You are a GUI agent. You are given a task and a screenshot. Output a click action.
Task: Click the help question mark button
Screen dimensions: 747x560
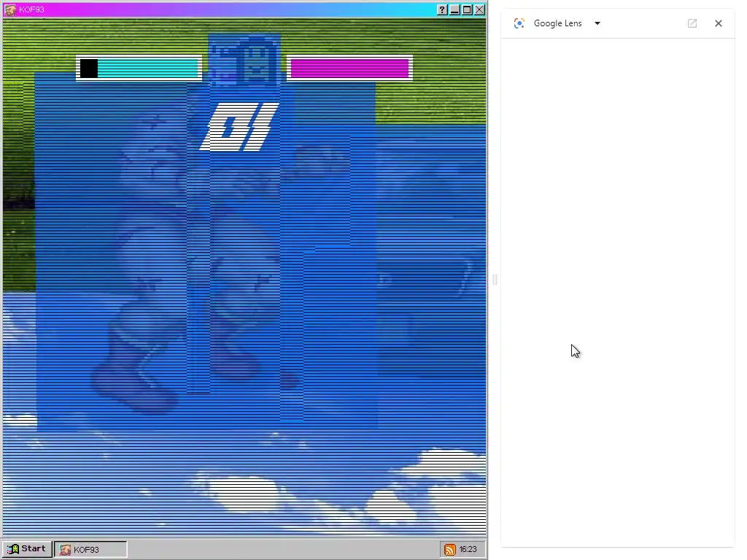tap(442, 9)
